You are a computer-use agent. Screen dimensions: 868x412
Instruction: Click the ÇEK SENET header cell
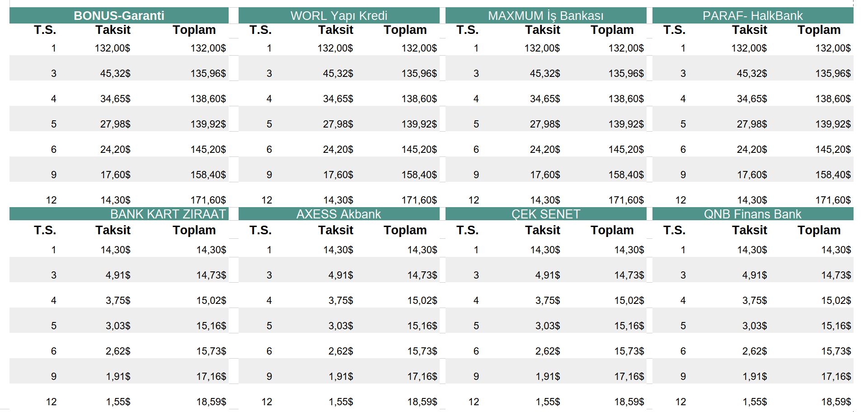tap(546, 214)
